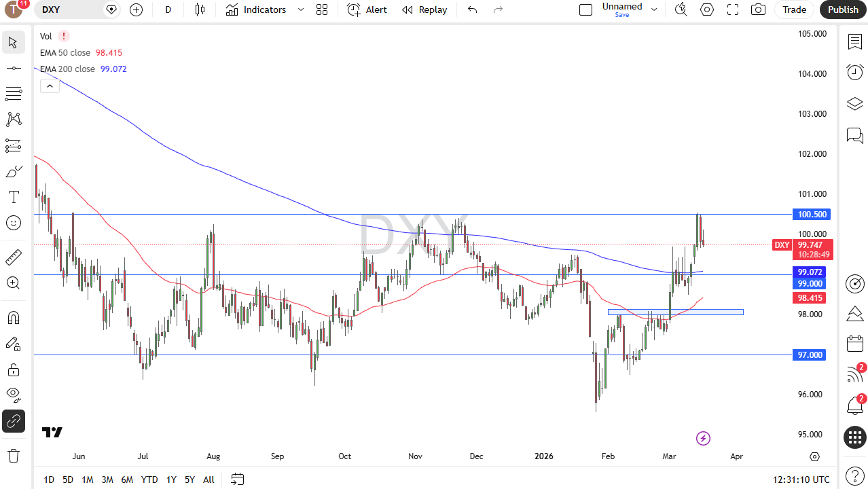Image resolution: width=868 pixels, height=489 pixels.
Task: Open timezone menu at 12:31:10 UTC
Action: [x=801, y=479]
